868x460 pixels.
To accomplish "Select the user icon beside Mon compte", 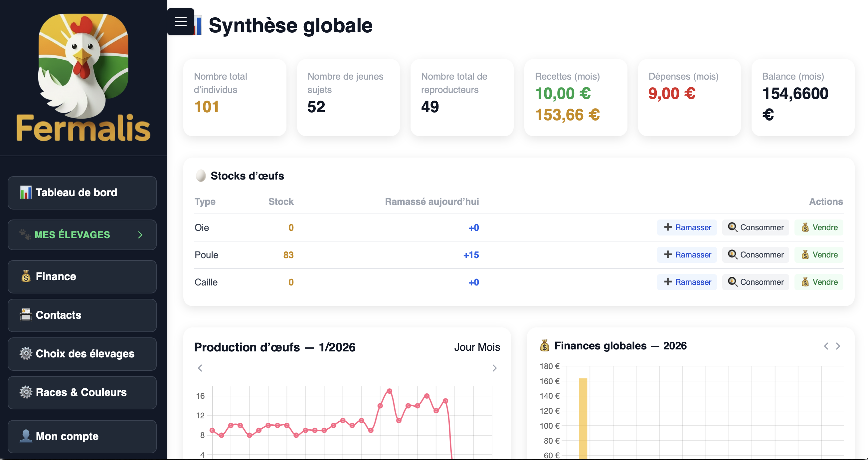I will pyautogui.click(x=26, y=436).
